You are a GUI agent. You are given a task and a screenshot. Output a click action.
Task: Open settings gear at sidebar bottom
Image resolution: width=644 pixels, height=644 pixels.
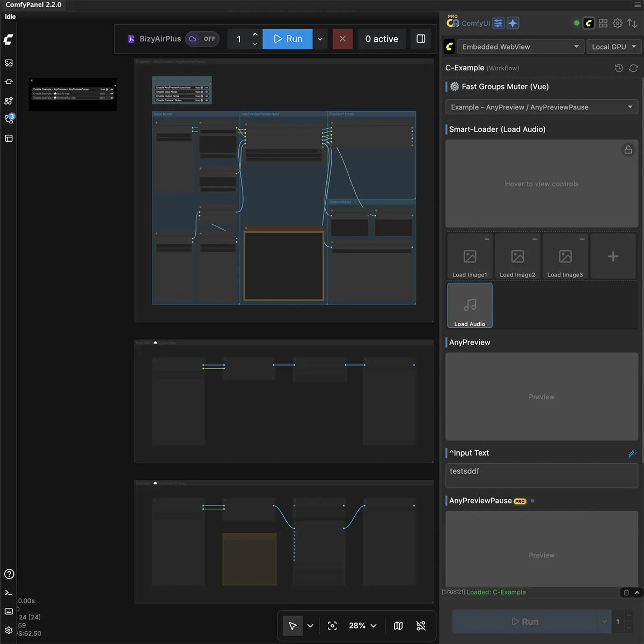point(9,630)
